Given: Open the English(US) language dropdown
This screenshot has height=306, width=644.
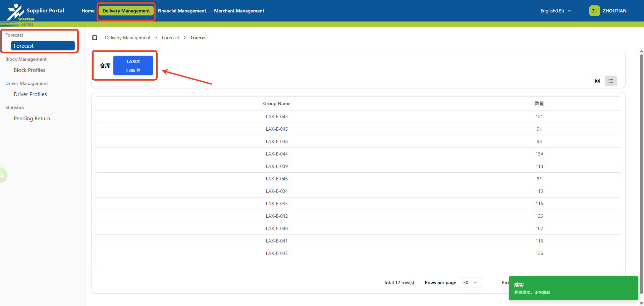Looking at the screenshot, I should click(555, 11).
